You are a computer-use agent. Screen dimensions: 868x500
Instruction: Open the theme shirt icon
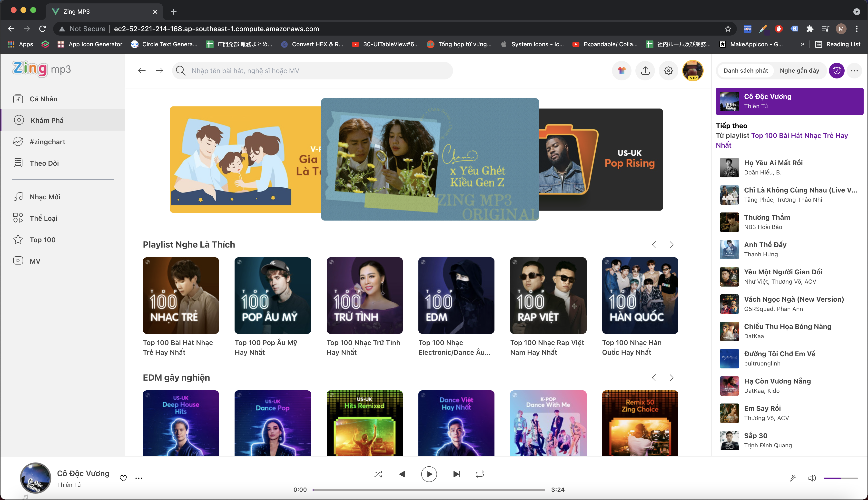point(622,71)
